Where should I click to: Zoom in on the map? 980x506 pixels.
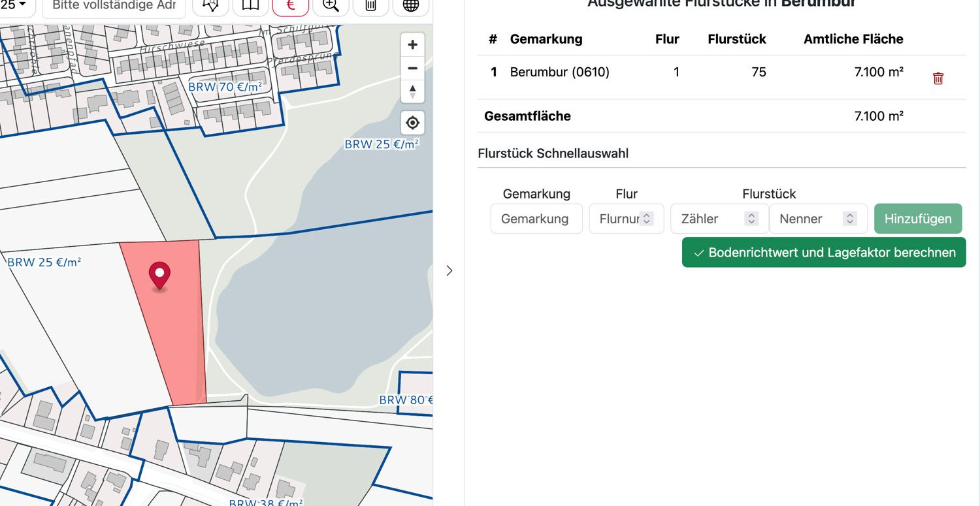(412, 45)
